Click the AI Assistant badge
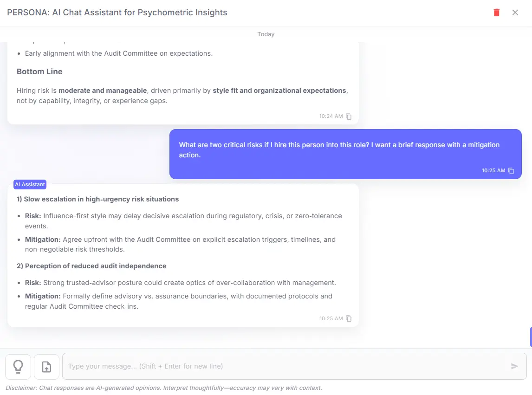The width and height of the screenshot is (532, 395). 30,184
